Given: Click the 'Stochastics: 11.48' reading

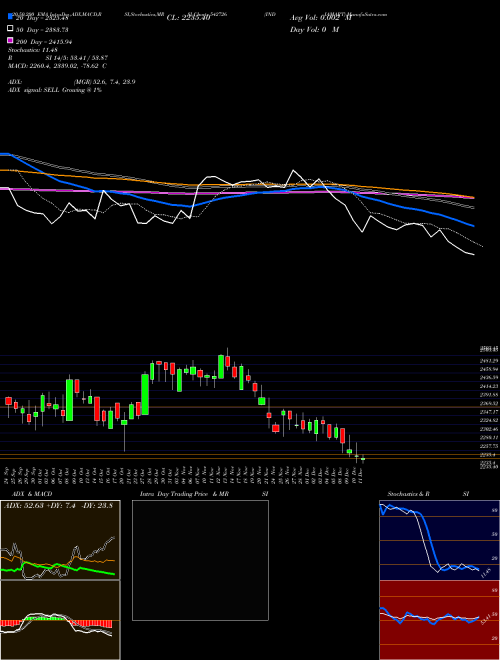Looking at the screenshot, I should 33,50.
